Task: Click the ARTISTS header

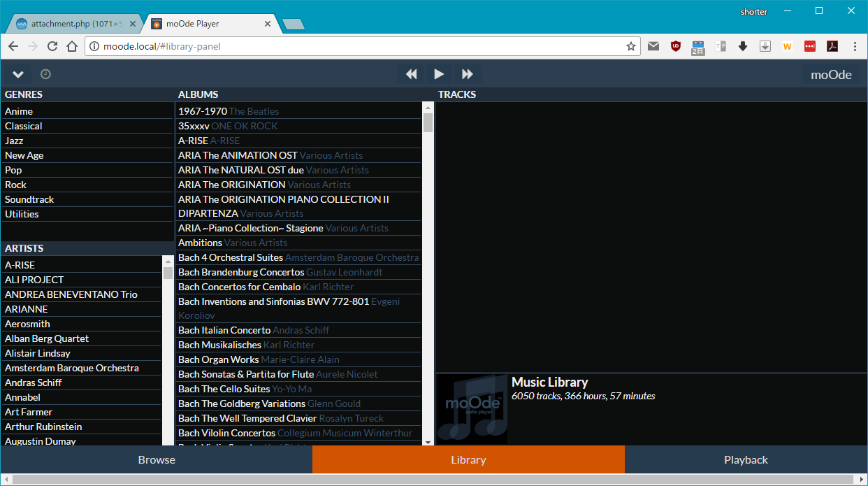Action: pyautogui.click(x=24, y=248)
